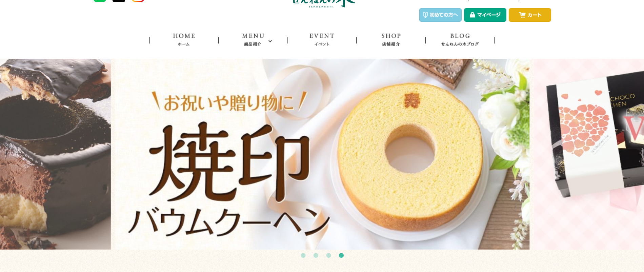The image size is (644, 272).
Task: Open マイページ with the lock icon
Action: 485,15
